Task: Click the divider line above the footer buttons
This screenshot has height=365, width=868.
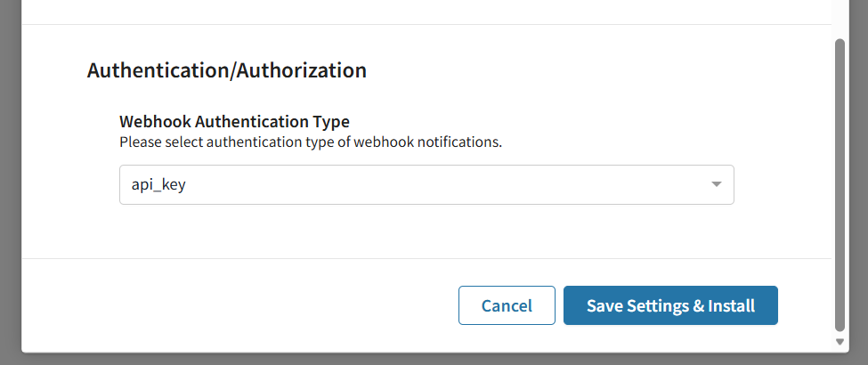Action: point(427,258)
